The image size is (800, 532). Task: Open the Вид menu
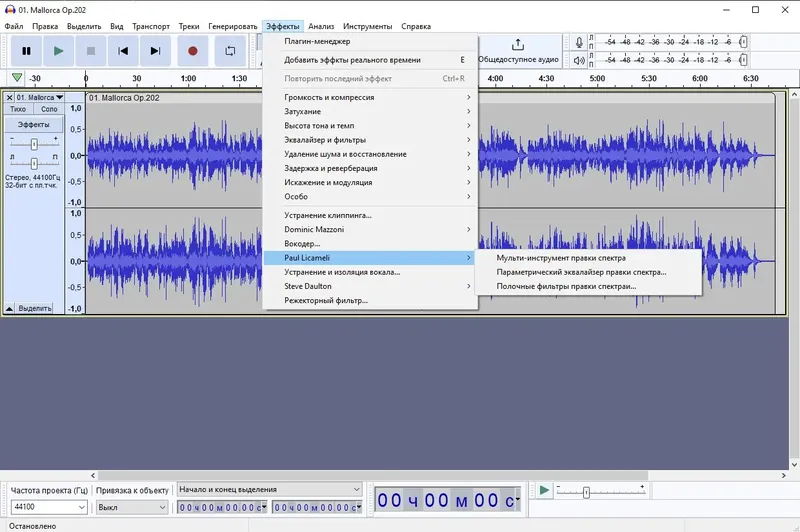pyautogui.click(x=117, y=27)
